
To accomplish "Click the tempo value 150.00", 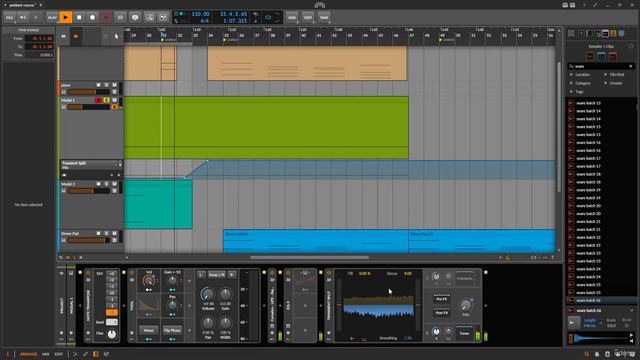I will click(x=200, y=14).
